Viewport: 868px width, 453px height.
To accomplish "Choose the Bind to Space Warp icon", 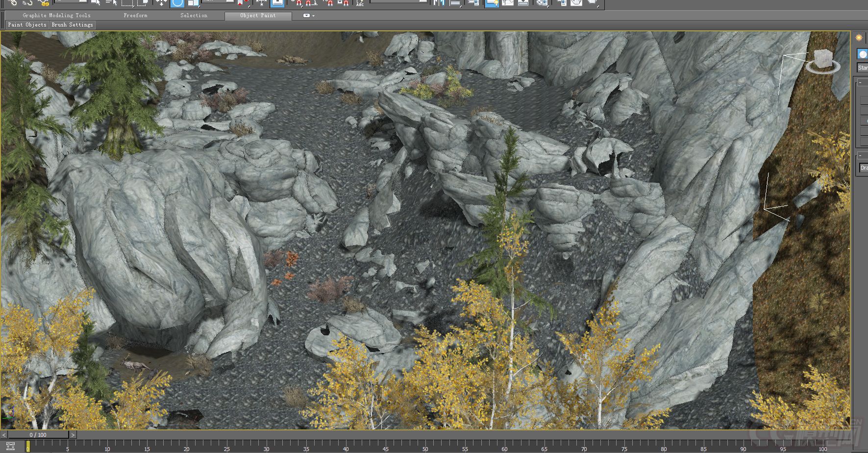I will (x=44, y=2).
